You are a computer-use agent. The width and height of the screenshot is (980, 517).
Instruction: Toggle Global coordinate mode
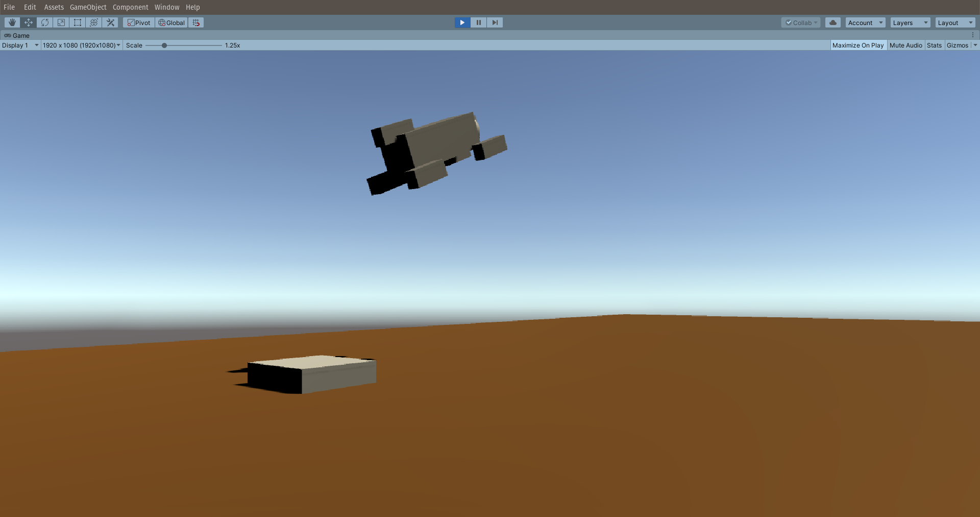click(171, 22)
